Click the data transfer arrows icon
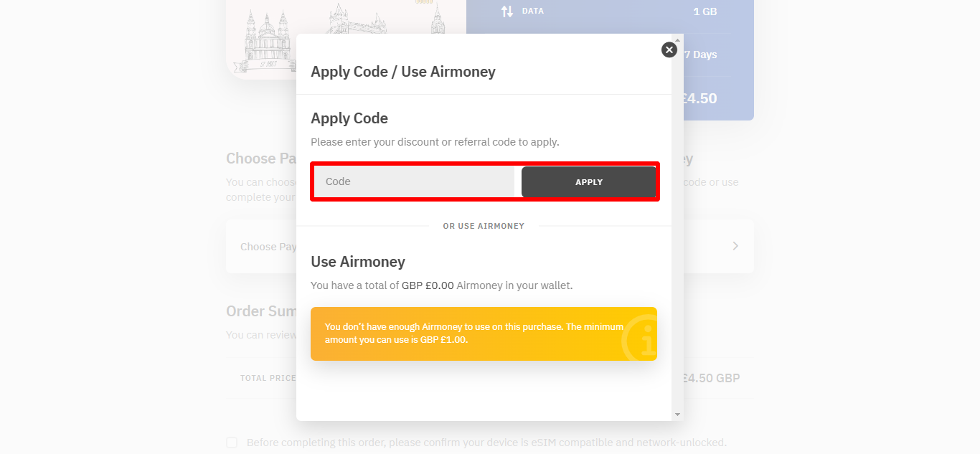Viewport: 980px width, 454px height. click(507, 11)
